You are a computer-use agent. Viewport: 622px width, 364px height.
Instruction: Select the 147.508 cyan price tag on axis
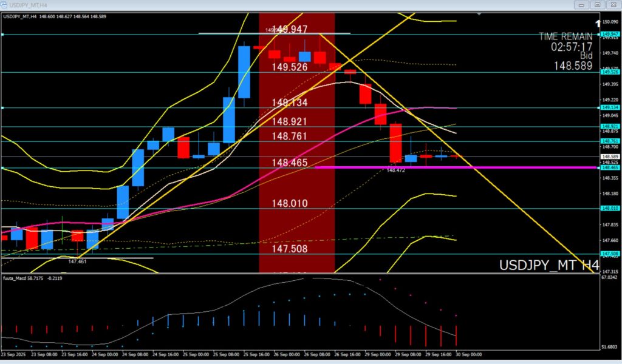tap(609, 254)
